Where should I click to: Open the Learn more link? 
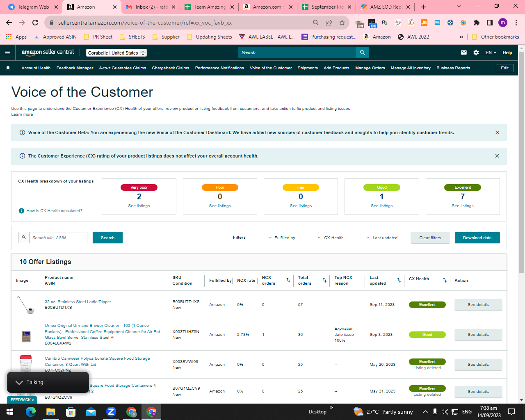tap(22, 114)
